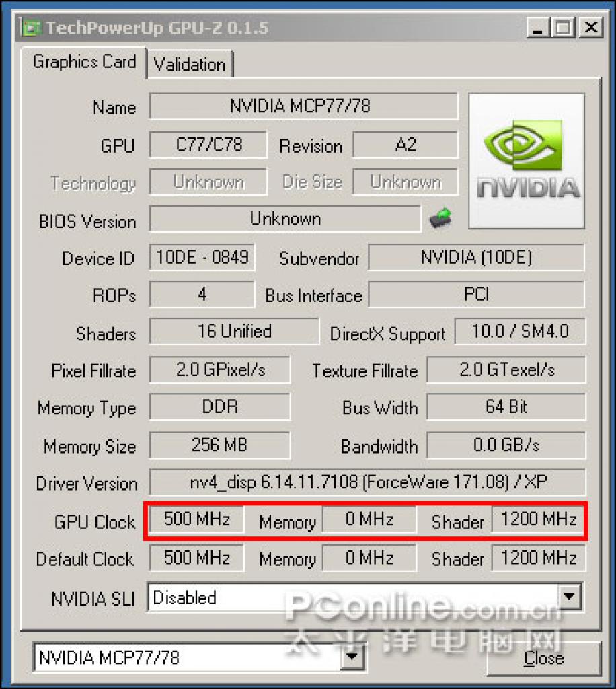Click the Pixel Fillrate value 2.0 GPixel/s
616x689 pixels.
click(x=220, y=369)
